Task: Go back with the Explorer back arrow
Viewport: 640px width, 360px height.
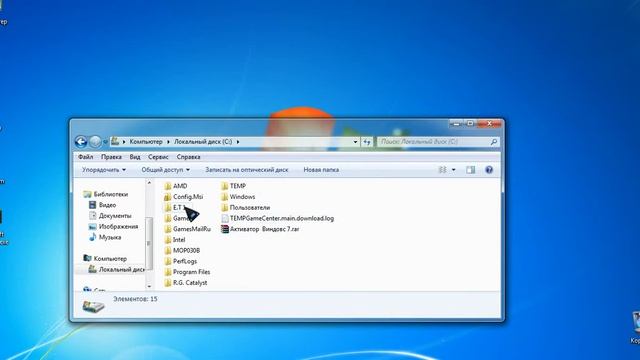Action: pos(81,142)
